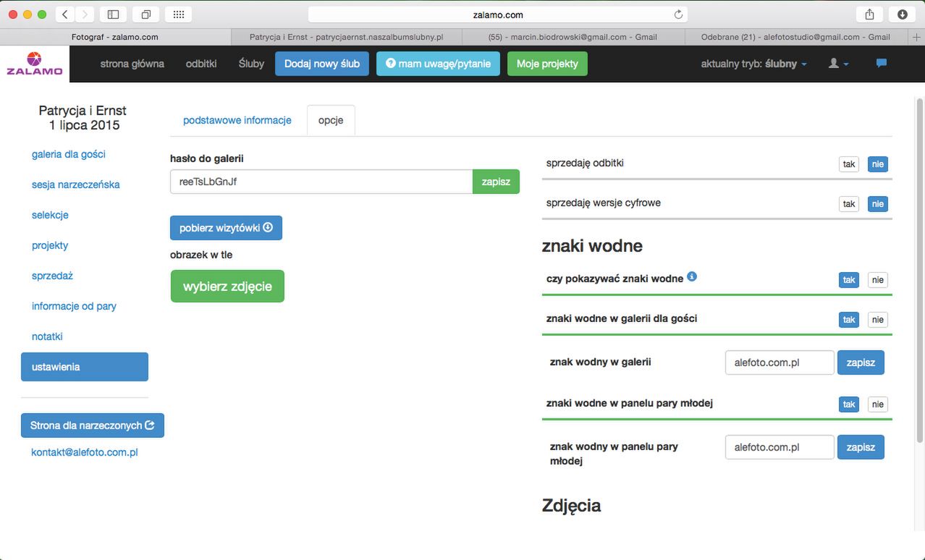This screenshot has height=560, width=925.
Task: Set sprzedaję wersje cyfrowe to nie
Action: click(x=878, y=204)
